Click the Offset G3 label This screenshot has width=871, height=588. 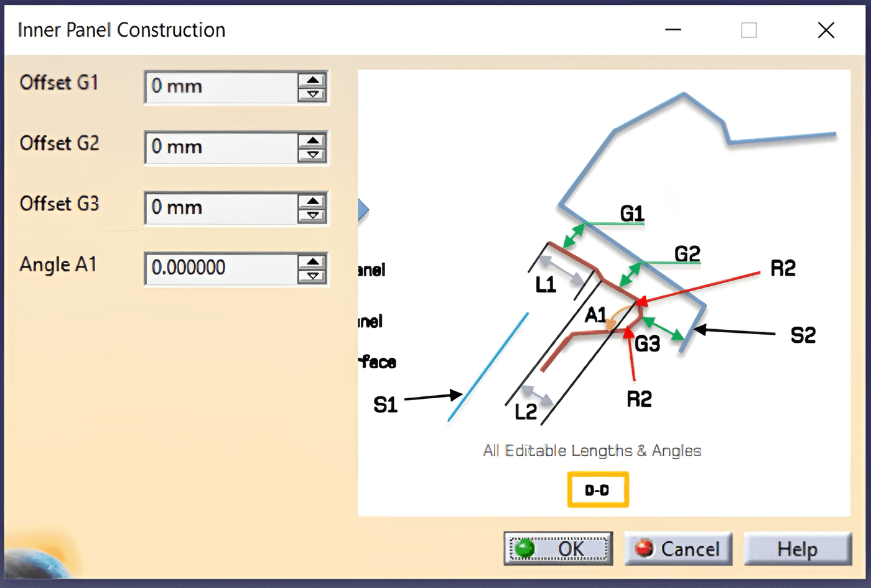tap(59, 203)
